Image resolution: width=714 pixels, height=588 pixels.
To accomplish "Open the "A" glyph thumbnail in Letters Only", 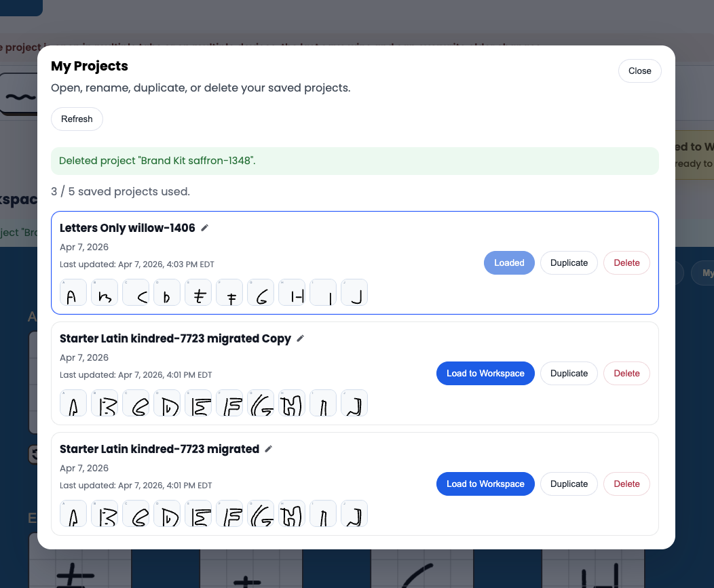I will [73, 292].
